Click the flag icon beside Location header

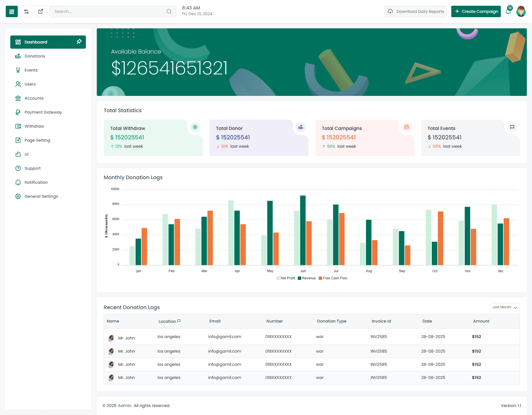click(179, 321)
